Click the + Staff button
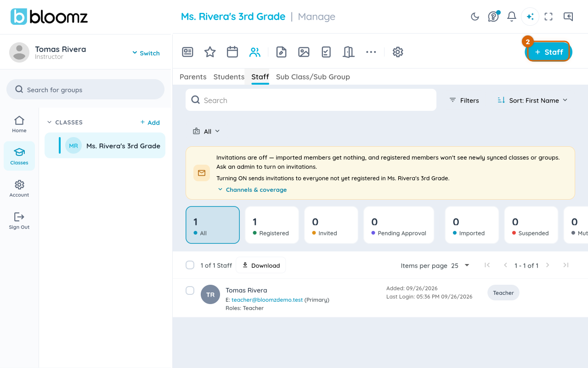This screenshot has width=588, height=368. pos(548,52)
